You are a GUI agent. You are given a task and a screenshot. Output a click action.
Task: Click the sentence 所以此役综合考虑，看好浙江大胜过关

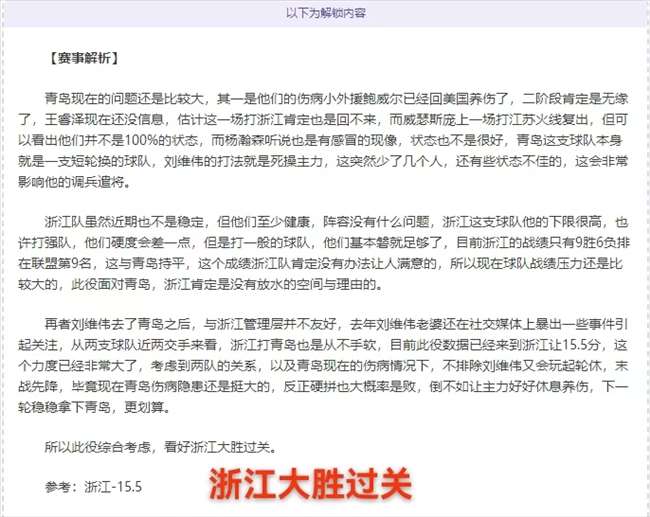[x=160, y=447]
